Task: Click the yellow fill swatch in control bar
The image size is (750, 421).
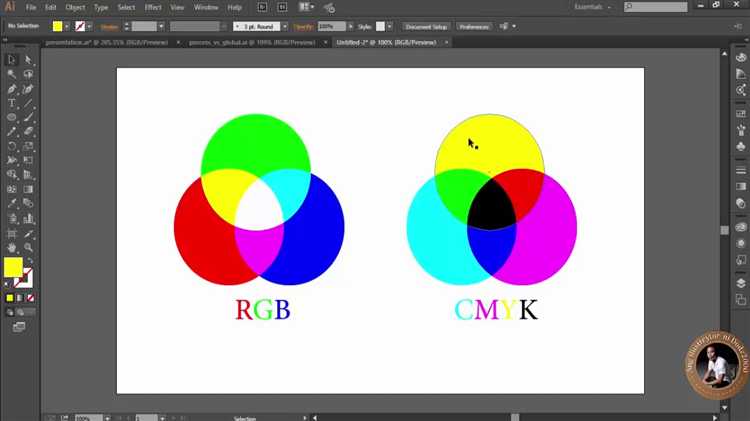Action: click(57, 26)
